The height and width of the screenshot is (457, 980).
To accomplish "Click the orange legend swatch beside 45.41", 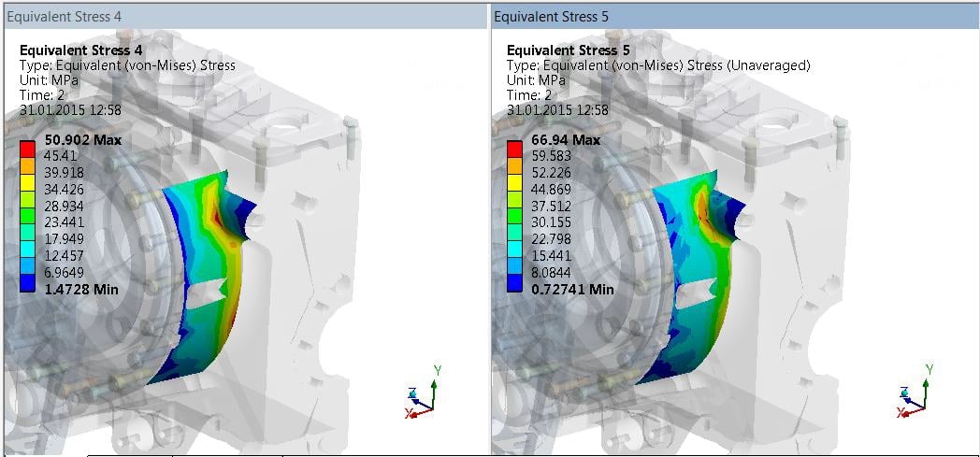I will pos(27,164).
